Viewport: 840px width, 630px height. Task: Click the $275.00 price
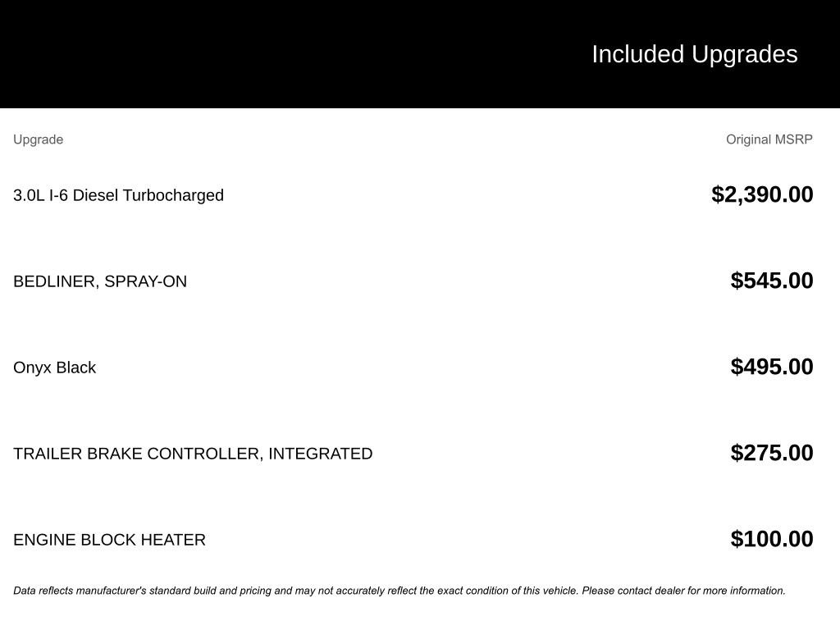coord(772,453)
